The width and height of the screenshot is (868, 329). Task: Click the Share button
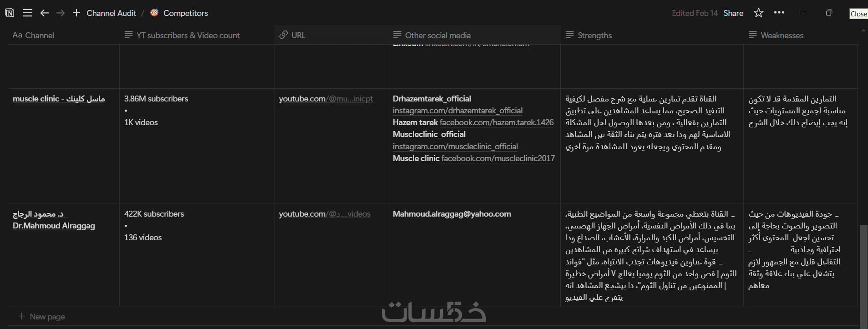pyautogui.click(x=733, y=13)
